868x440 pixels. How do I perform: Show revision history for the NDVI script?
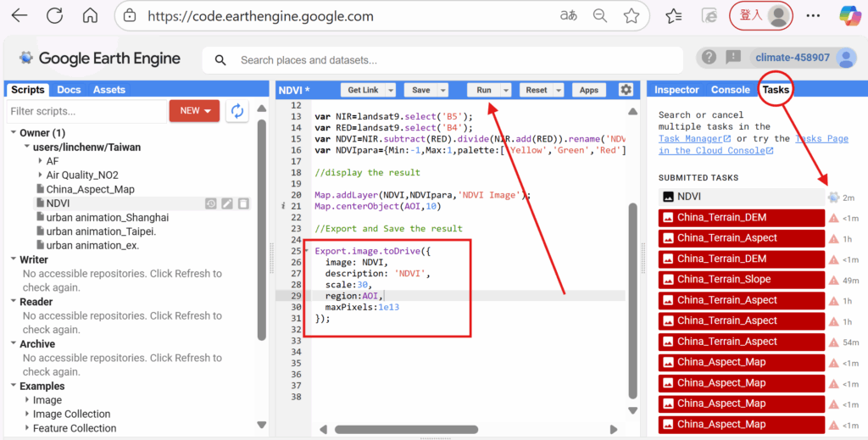click(x=210, y=203)
